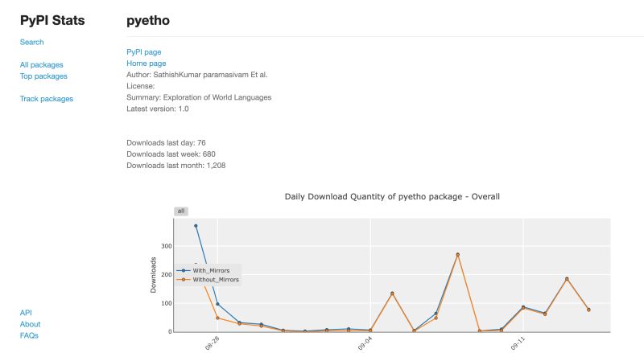Toggle Without_Mirrors series in legend
This screenshot has width=644, height=353.
click(x=216, y=280)
